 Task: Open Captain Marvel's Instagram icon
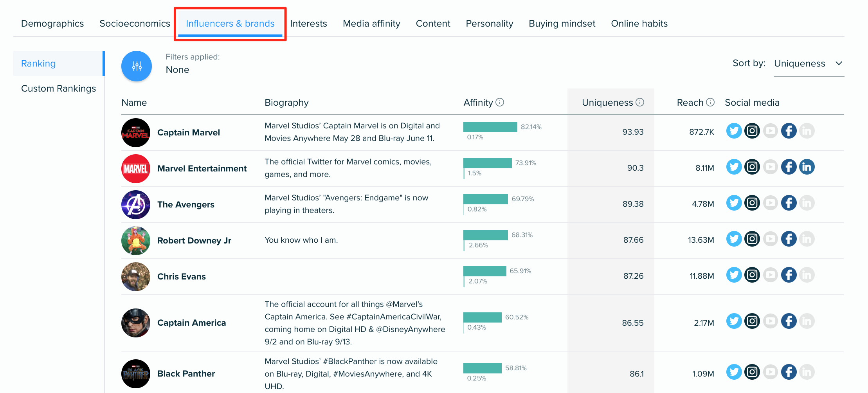[x=752, y=131]
